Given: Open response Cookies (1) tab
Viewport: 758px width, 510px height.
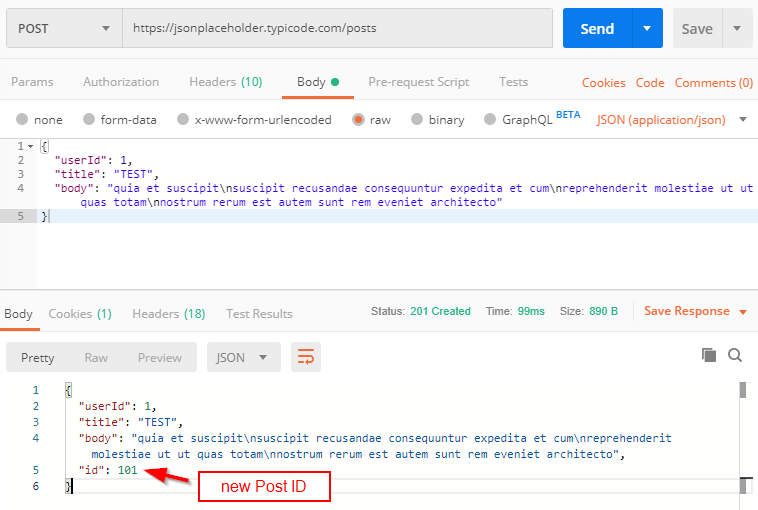Looking at the screenshot, I should [80, 314].
